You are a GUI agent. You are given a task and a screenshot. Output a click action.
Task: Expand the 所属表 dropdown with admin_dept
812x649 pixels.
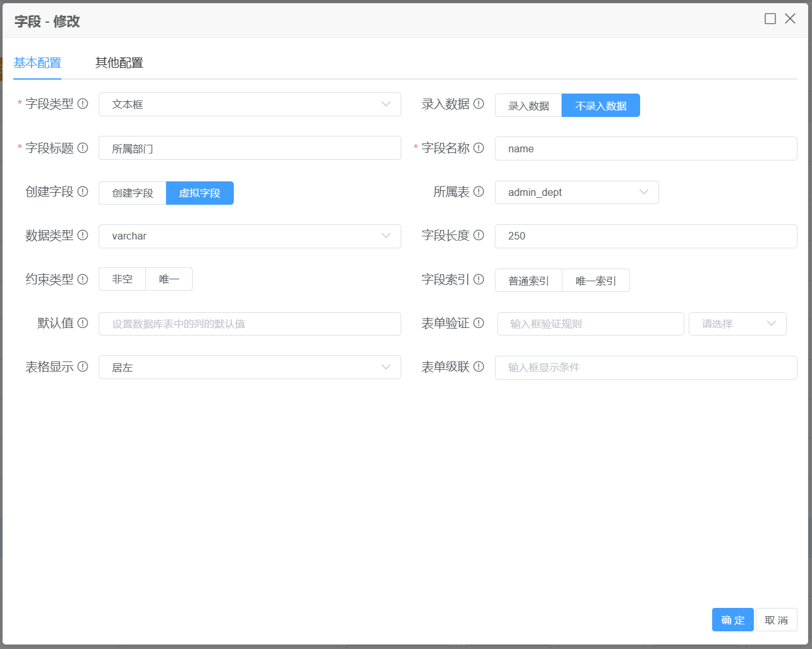(x=576, y=192)
